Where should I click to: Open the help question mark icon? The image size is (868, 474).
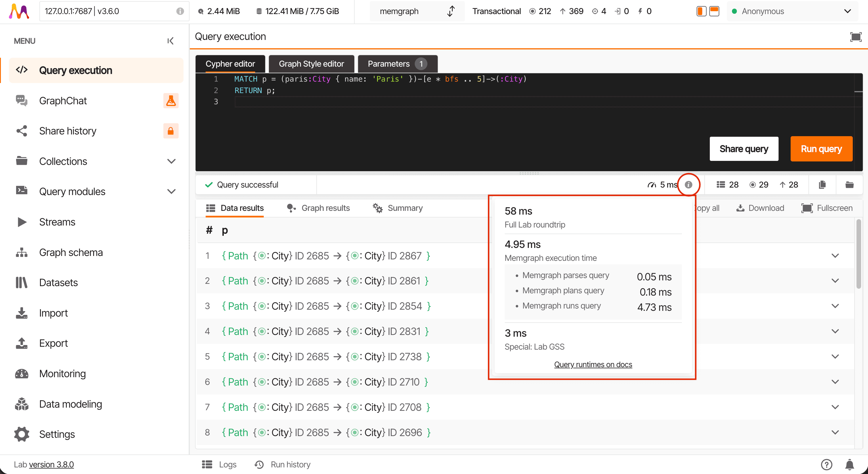tap(826, 464)
